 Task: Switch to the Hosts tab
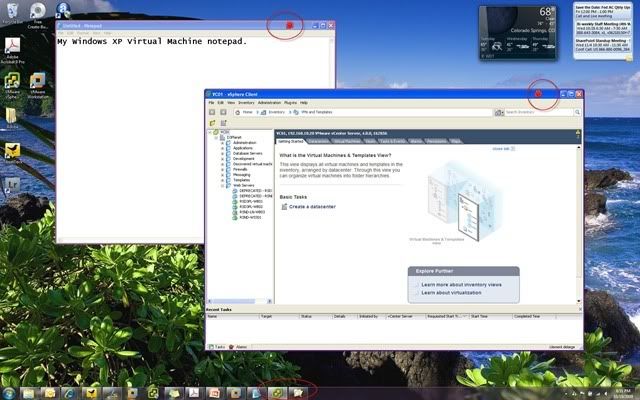point(370,141)
